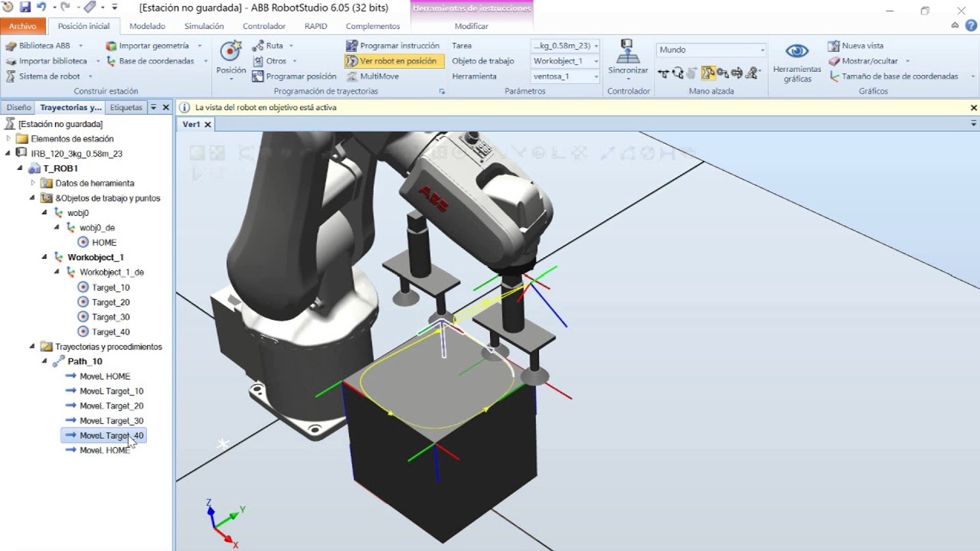Click the Posición target icon
Screen dimensions: 980x551
pos(230,52)
